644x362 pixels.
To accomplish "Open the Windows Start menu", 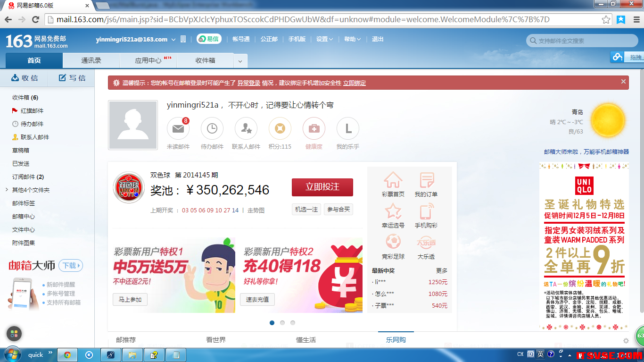I will 12,354.
